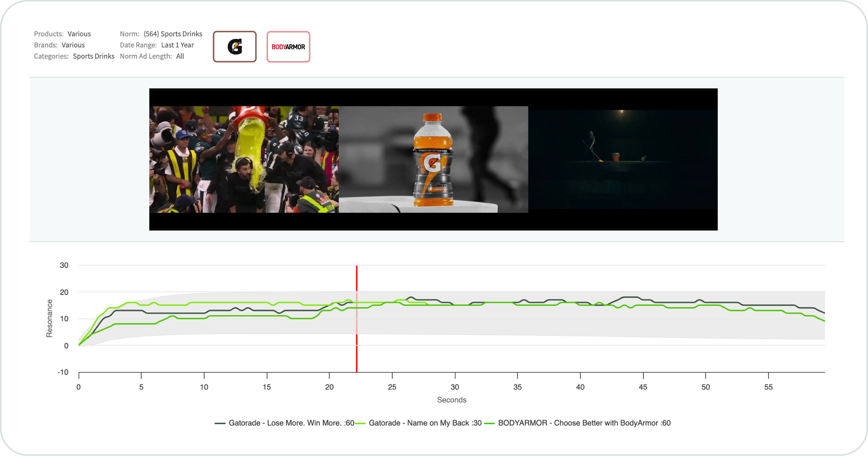Select the Gatorade brand logo tile
Image resolution: width=868 pixels, height=456 pixels.
(235, 47)
